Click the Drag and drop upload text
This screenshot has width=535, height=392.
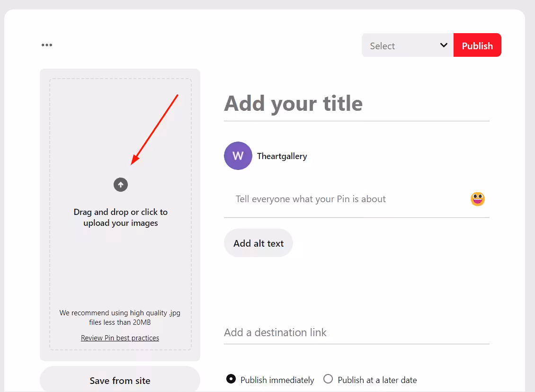click(x=120, y=217)
